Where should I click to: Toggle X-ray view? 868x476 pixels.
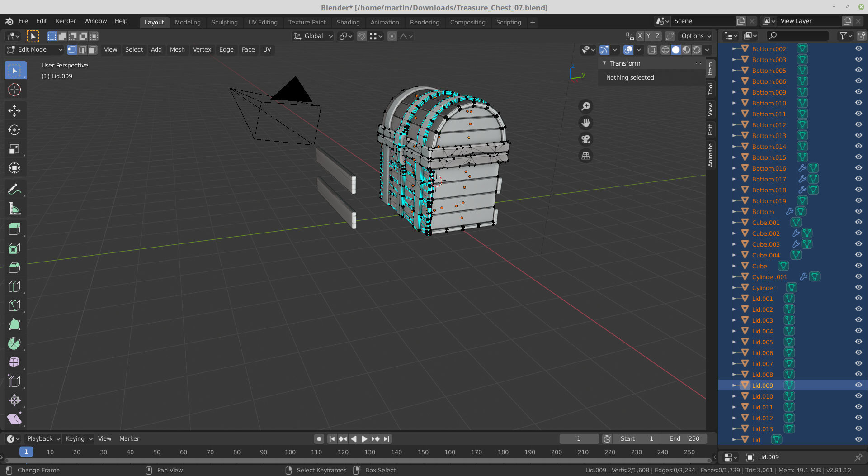[652, 50]
